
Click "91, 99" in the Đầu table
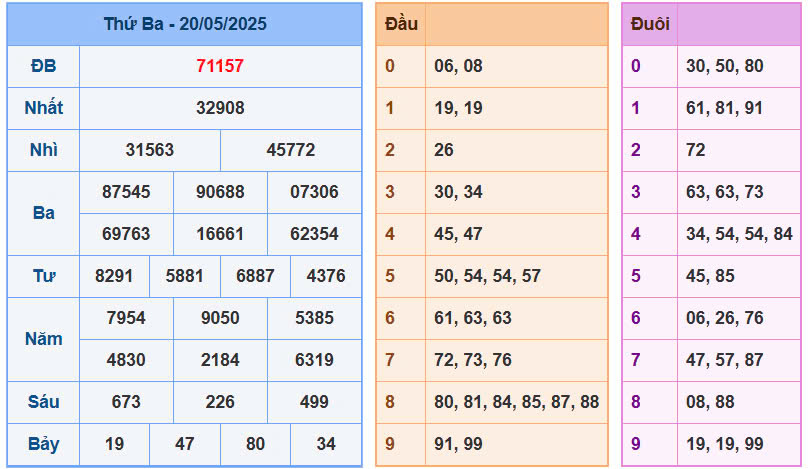coord(458,444)
